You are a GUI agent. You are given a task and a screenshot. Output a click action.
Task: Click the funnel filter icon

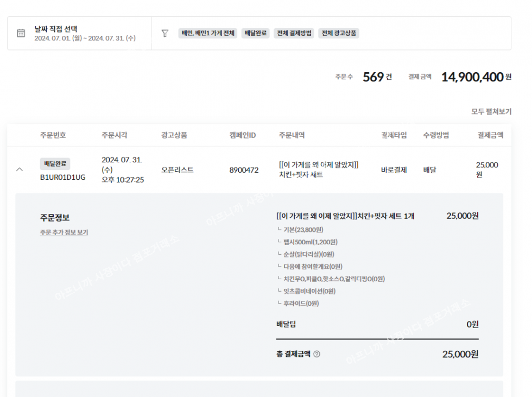(x=165, y=33)
